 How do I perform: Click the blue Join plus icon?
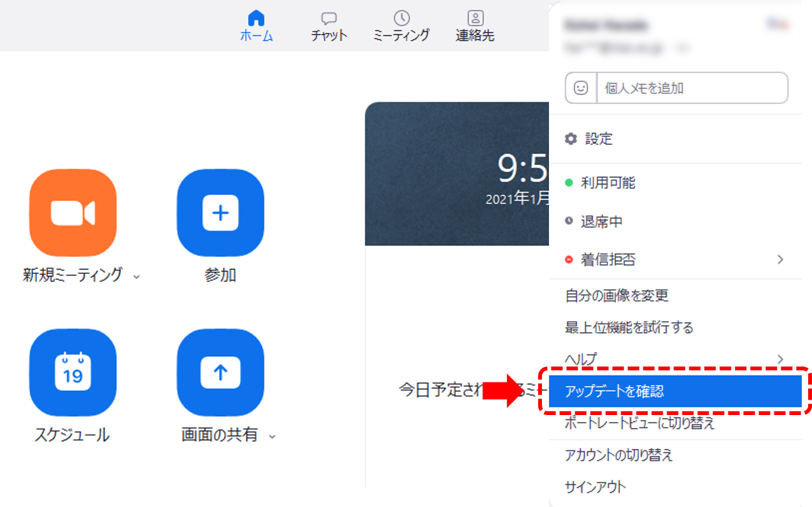pyautogui.click(x=220, y=213)
